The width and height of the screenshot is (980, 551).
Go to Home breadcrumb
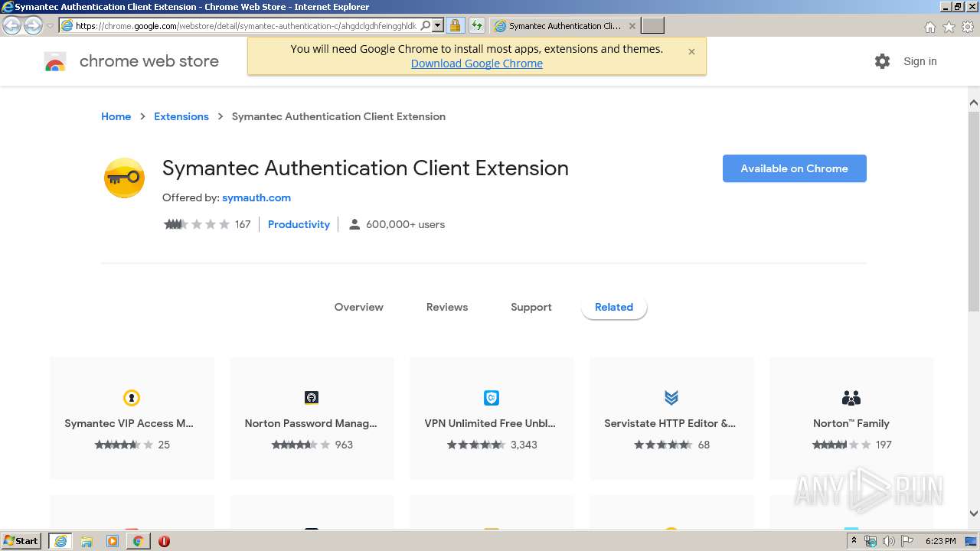(x=116, y=116)
